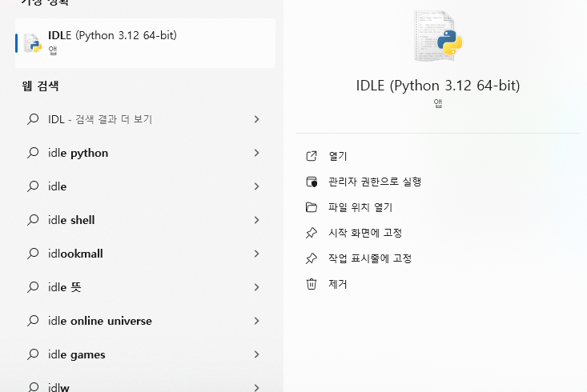Expand the 'idlookmall' suggestion chevron

pyautogui.click(x=256, y=254)
